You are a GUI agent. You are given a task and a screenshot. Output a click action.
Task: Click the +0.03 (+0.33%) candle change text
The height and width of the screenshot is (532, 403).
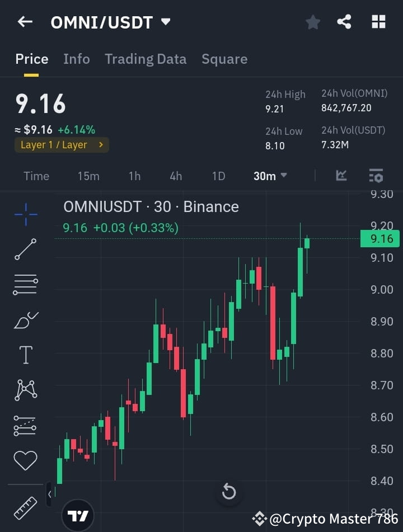point(136,228)
